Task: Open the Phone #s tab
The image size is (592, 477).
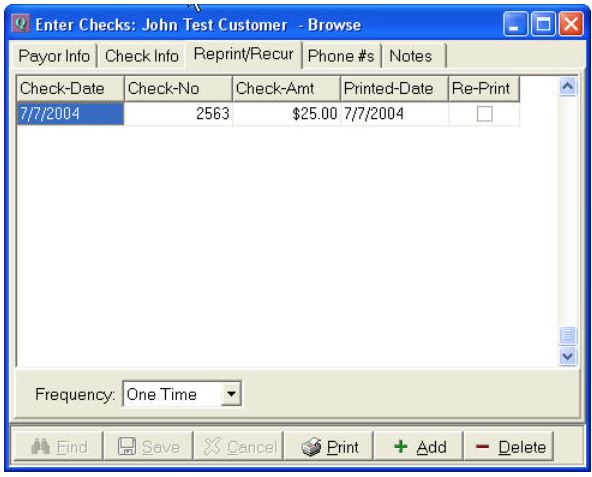Action: click(341, 56)
